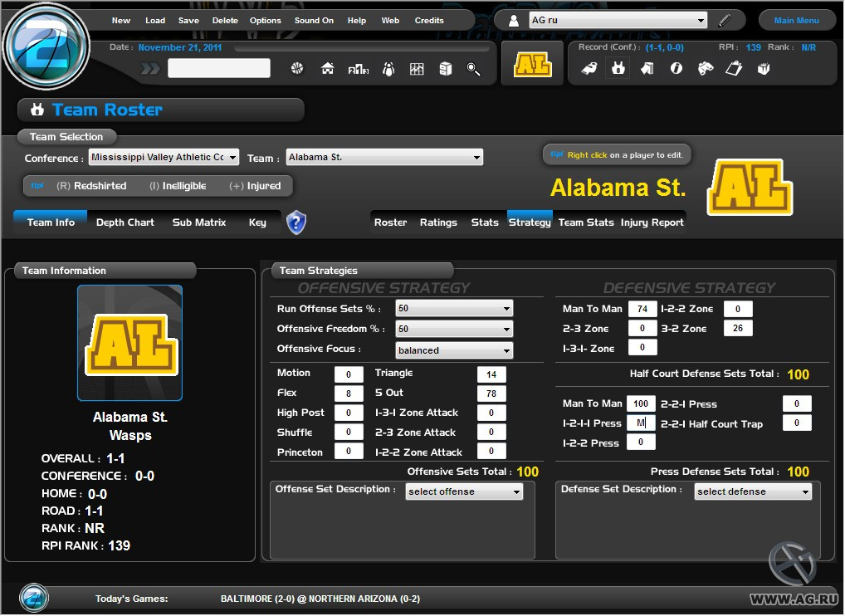Click the Flex value field showing 8
The height and width of the screenshot is (616, 845).
[349, 394]
